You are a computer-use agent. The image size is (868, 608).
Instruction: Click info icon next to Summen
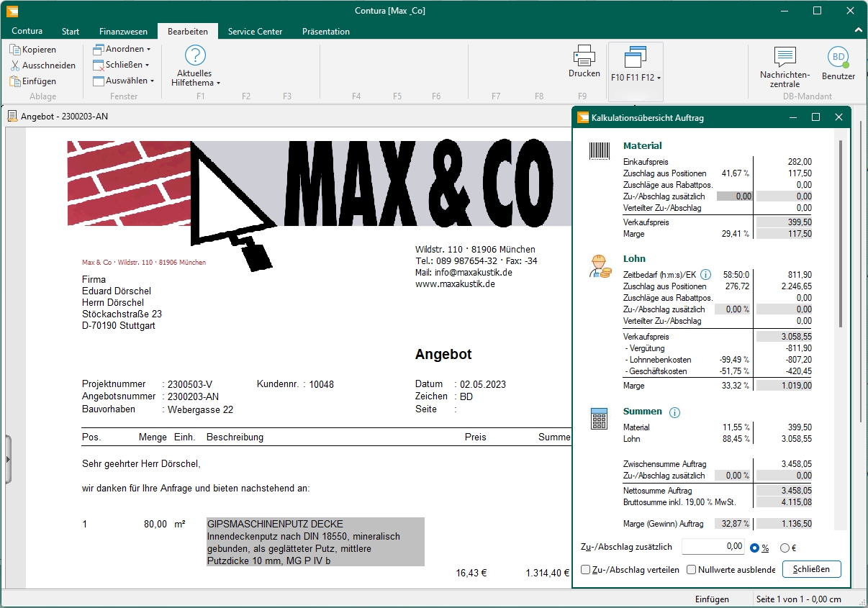(x=674, y=412)
